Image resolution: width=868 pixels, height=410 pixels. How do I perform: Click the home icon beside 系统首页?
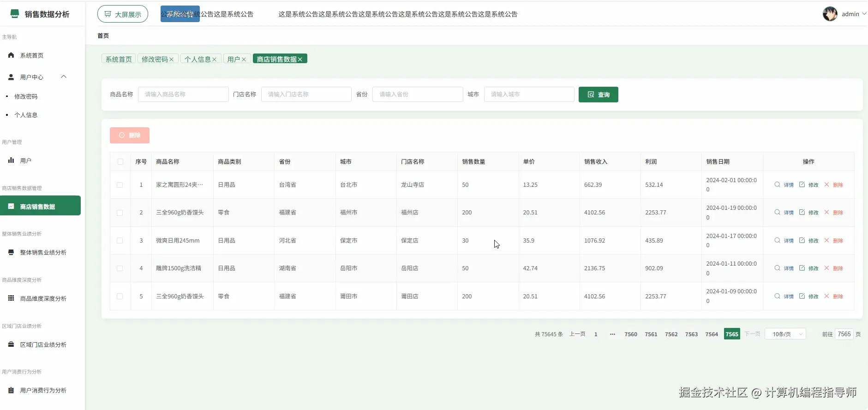coord(11,55)
